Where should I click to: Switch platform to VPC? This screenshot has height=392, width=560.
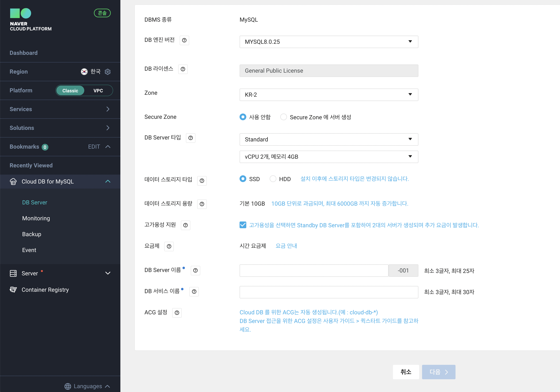coord(98,91)
